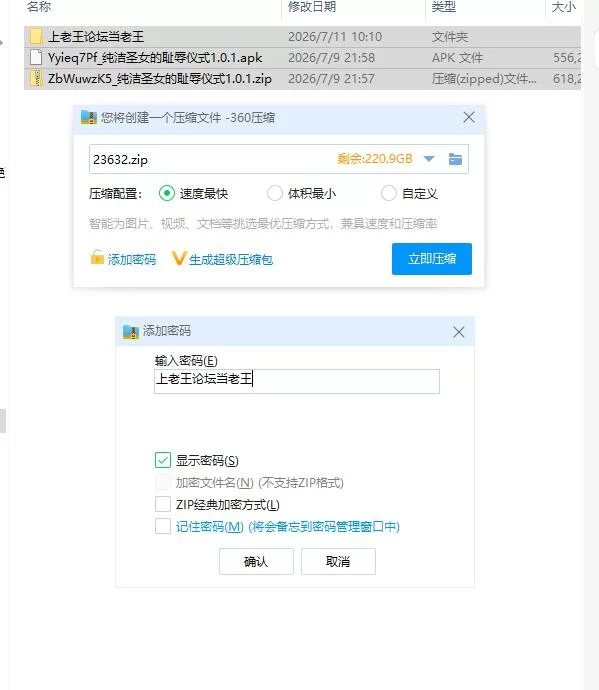Select the ZbWuwzK5_纯洁圣女的耻辱仪式1.0.1.zip file

(x=302, y=79)
